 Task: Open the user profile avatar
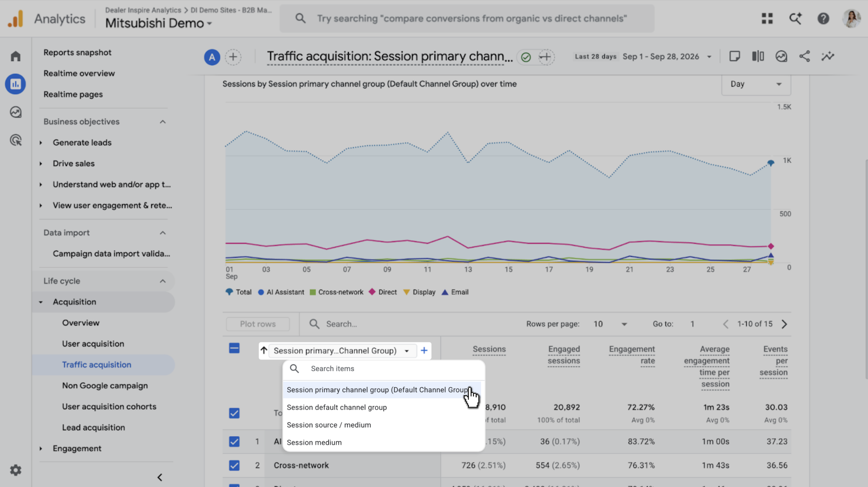[x=851, y=18]
